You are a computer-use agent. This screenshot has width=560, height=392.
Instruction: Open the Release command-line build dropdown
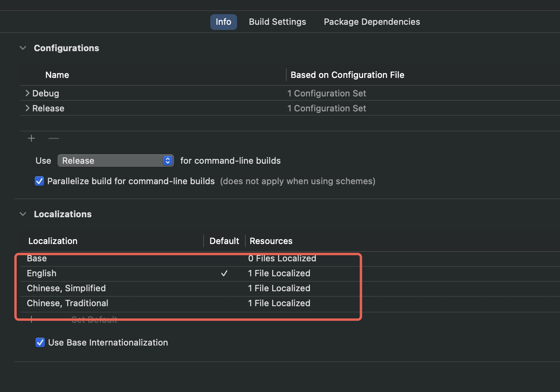[115, 161]
